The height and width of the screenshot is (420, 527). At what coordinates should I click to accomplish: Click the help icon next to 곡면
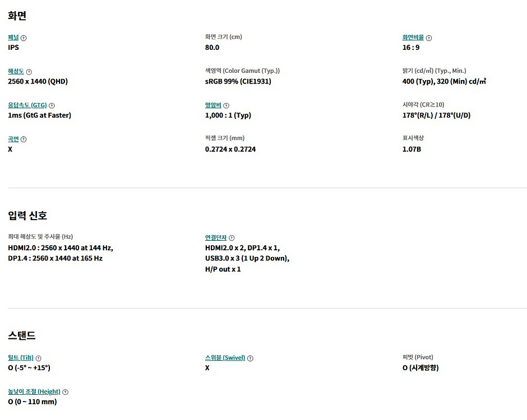[x=24, y=139]
